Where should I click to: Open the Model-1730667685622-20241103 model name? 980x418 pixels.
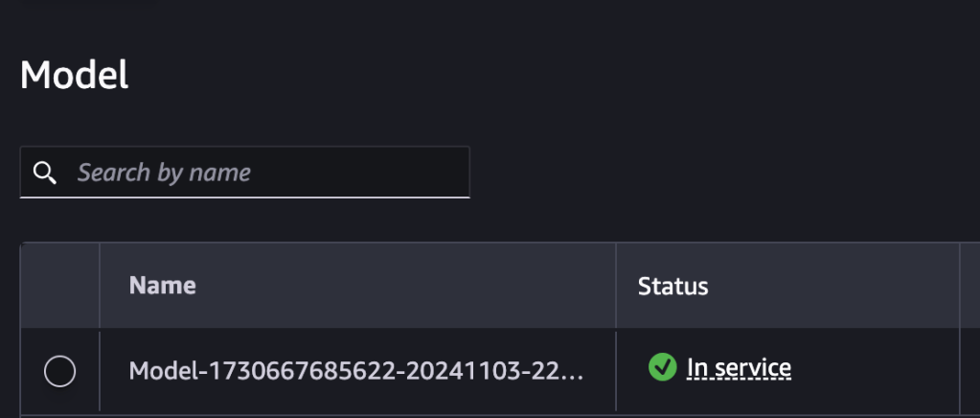click(355, 370)
